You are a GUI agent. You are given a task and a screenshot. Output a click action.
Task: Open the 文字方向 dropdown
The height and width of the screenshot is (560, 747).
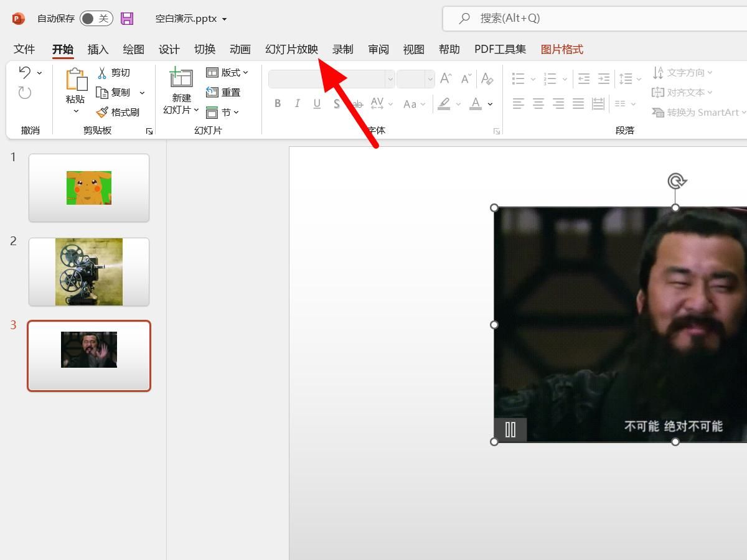point(682,73)
